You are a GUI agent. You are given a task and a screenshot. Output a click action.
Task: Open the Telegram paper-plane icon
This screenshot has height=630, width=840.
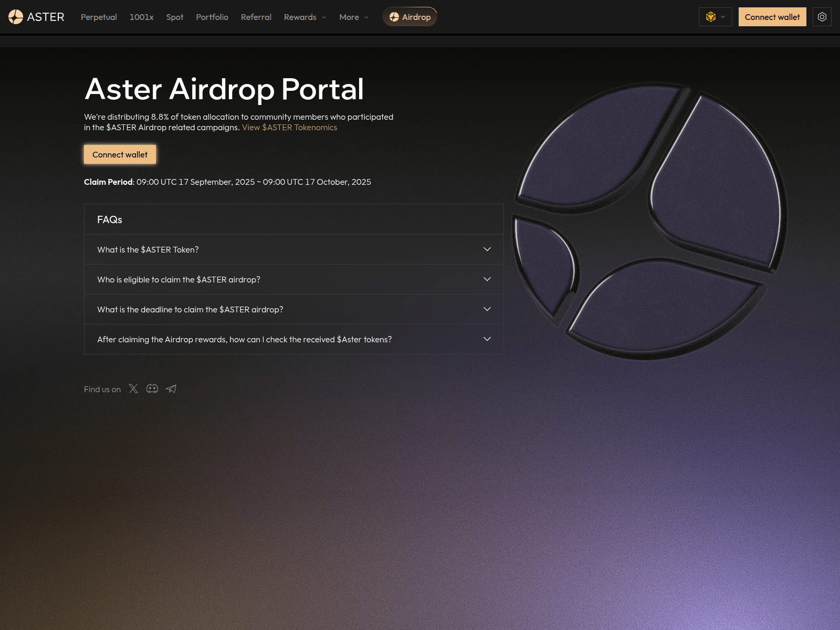171,388
